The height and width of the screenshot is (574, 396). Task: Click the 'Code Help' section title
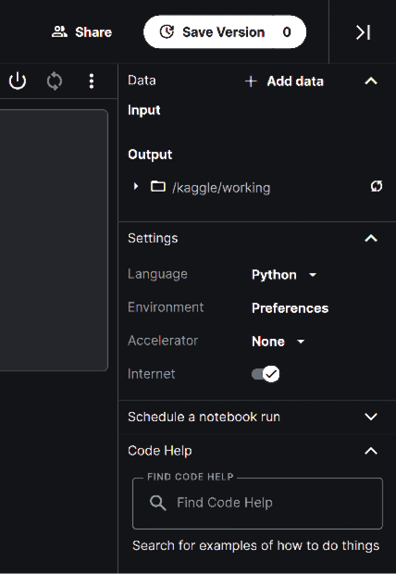click(160, 451)
